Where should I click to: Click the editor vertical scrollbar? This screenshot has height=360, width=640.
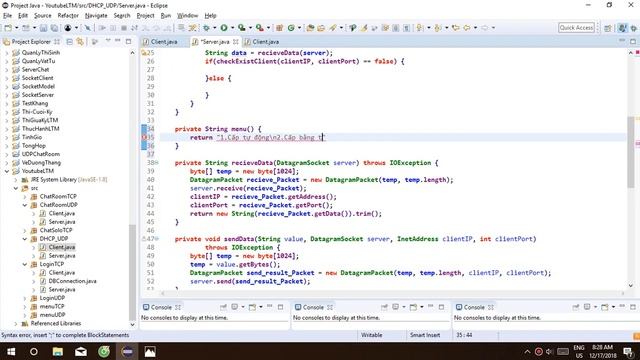point(631,151)
